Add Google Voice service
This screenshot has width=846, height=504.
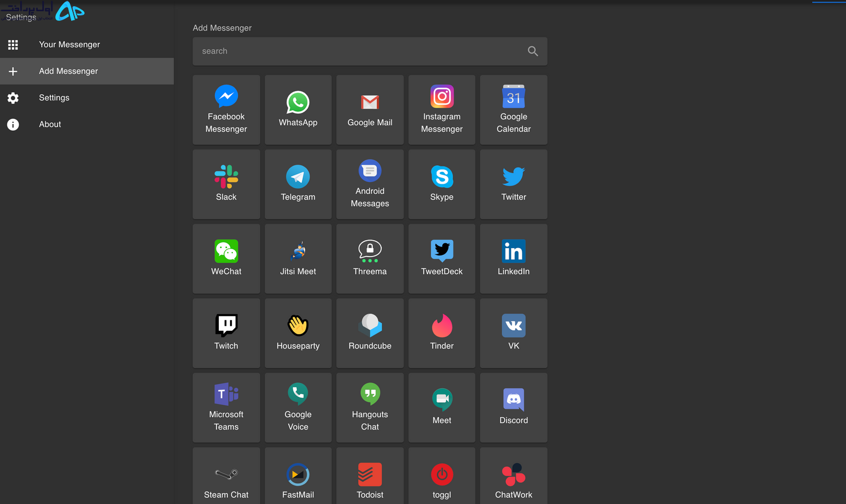(298, 408)
